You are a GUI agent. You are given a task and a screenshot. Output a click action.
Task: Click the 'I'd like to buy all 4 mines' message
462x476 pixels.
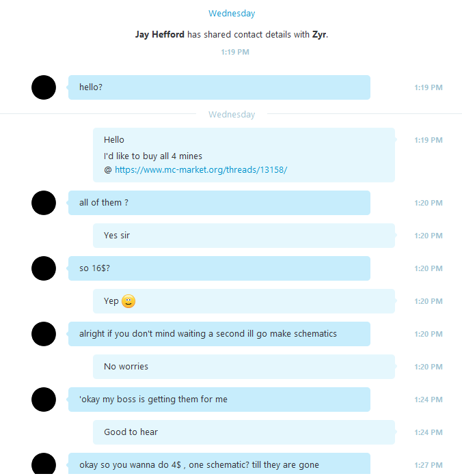coord(153,156)
